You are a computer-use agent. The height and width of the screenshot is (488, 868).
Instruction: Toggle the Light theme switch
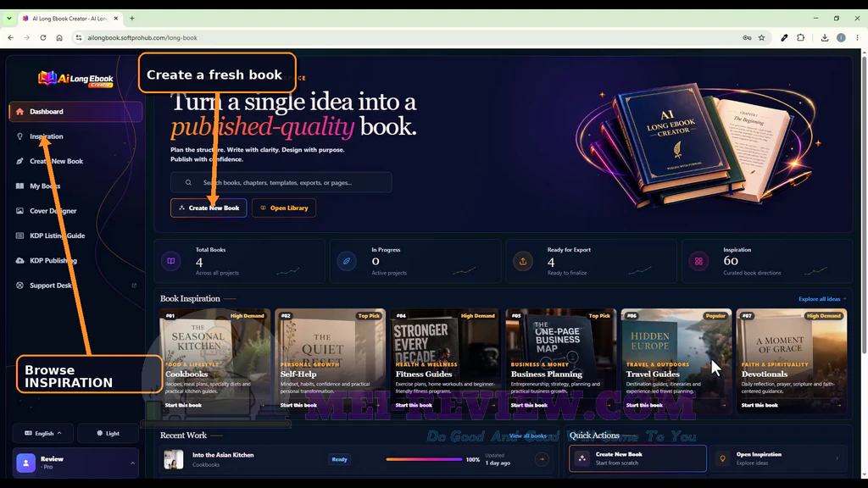[108, 433]
